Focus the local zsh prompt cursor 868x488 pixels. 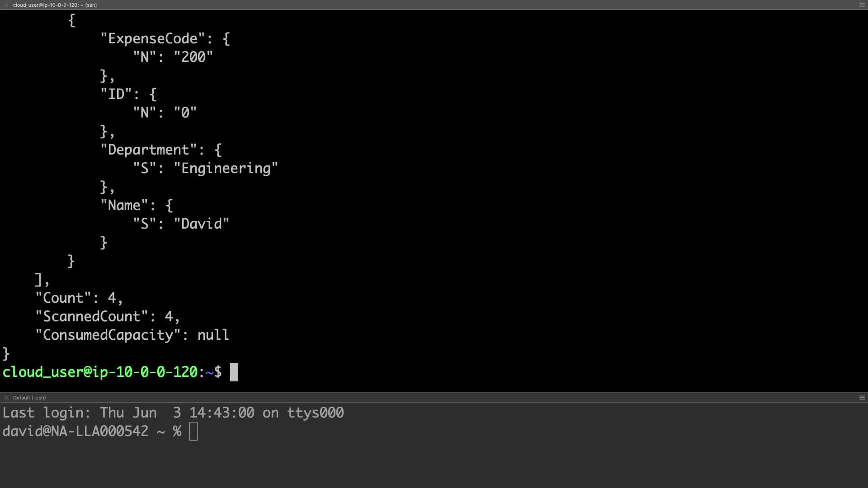(x=193, y=432)
